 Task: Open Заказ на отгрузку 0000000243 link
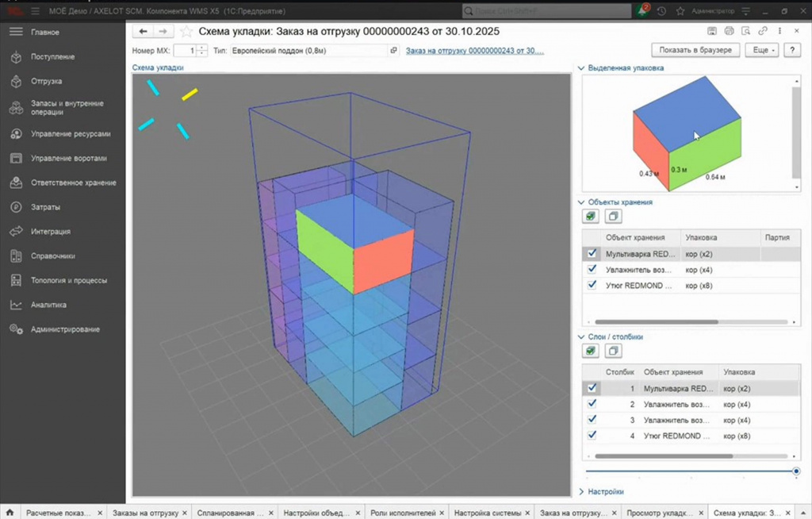coord(475,51)
